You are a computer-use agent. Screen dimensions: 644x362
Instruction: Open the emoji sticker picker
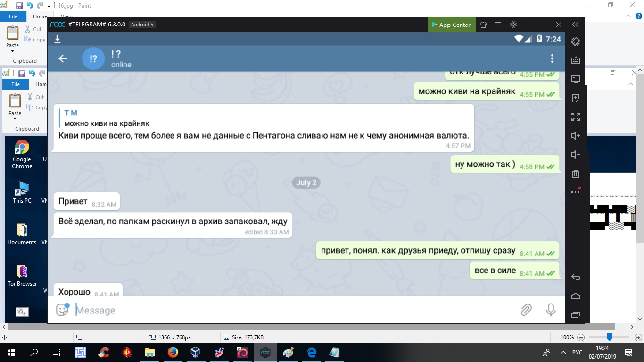tap(62, 310)
